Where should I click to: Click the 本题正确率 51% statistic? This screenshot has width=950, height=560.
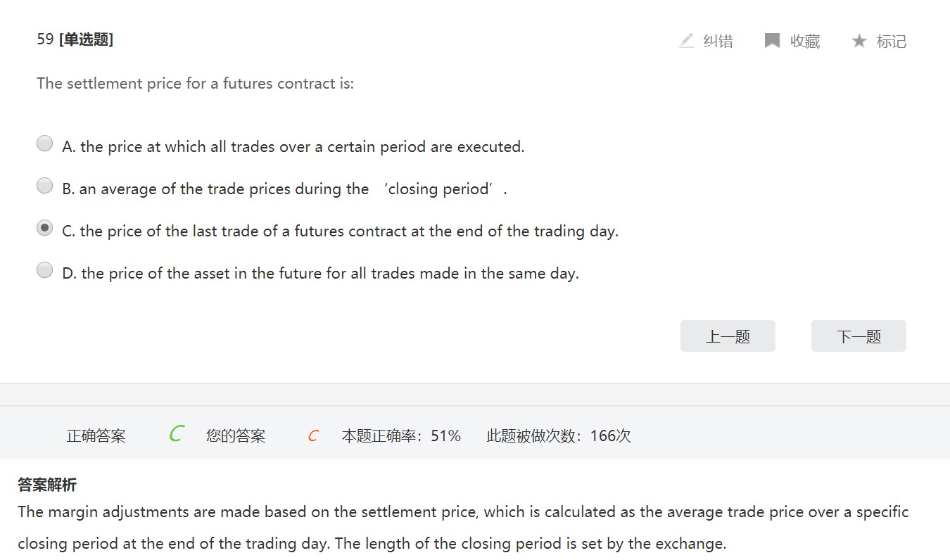401,436
